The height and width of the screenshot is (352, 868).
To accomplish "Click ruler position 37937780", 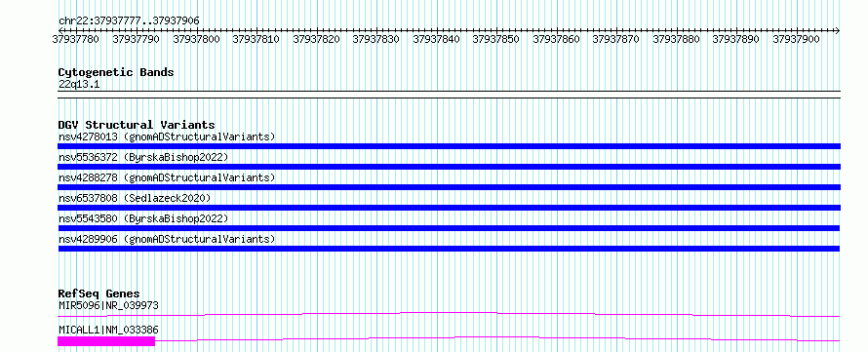I will (x=76, y=39).
